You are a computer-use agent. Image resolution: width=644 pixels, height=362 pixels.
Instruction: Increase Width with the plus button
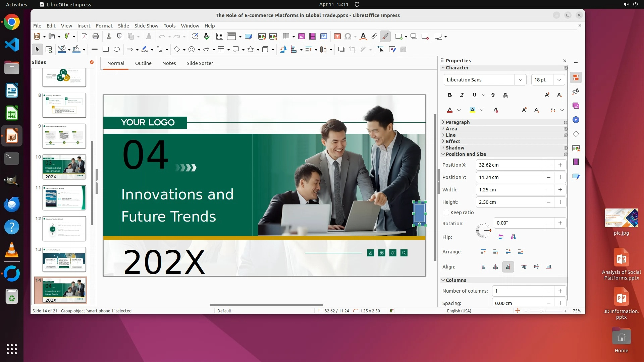[560, 190]
